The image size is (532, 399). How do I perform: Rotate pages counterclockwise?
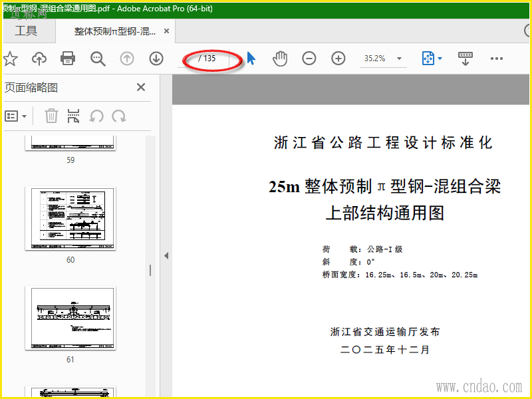coord(96,116)
